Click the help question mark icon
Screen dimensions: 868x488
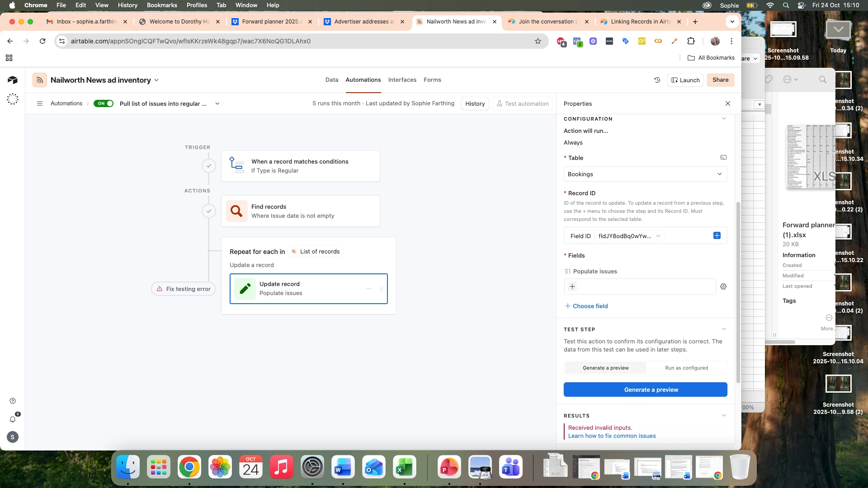coord(13,401)
